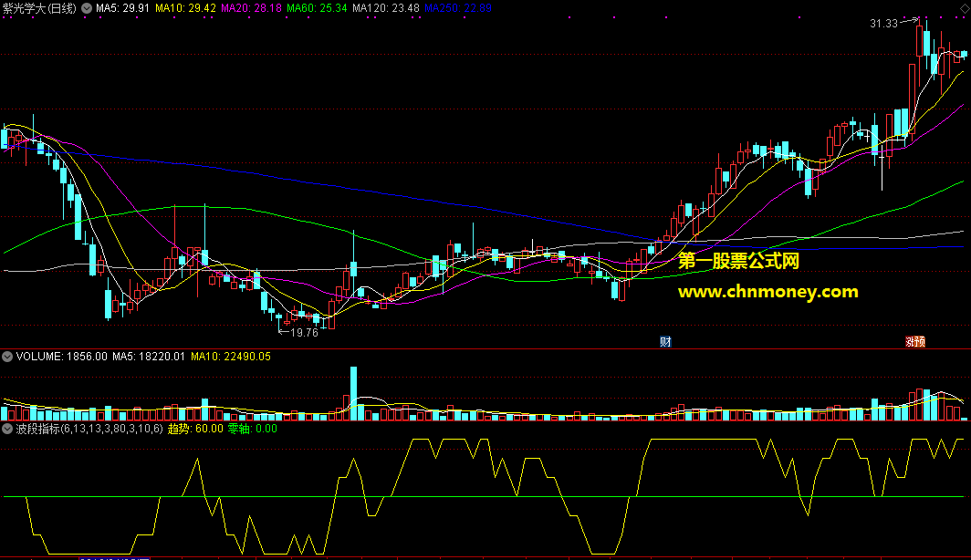
Task: Select the MA10: 29.42 label in main chart
Action: coord(186,8)
